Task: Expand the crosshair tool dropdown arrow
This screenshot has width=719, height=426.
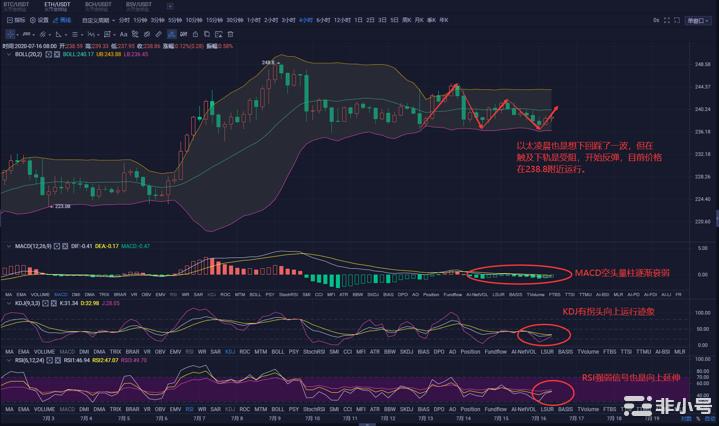Action: click(x=17, y=34)
